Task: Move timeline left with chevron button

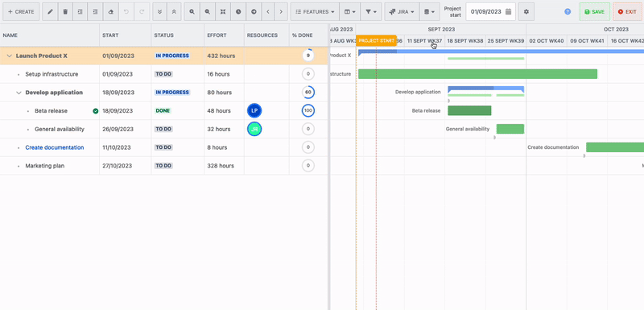Action: click(x=268, y=12)
